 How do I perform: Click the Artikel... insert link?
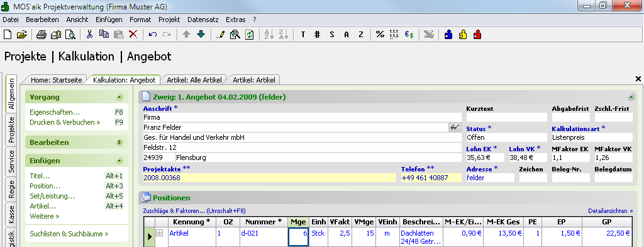43,206
